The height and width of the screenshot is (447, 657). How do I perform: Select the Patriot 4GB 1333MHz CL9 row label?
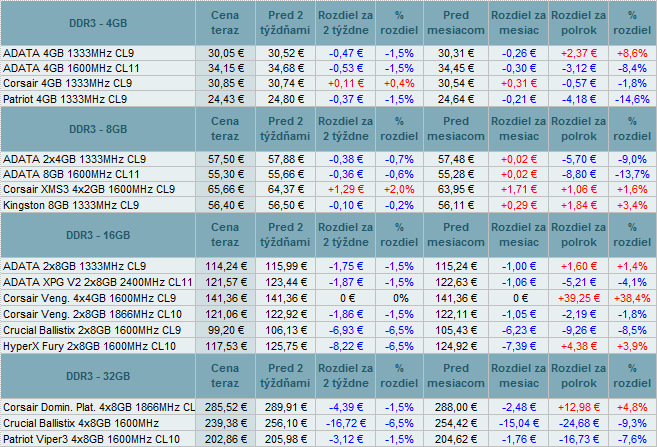coord(65,99)
